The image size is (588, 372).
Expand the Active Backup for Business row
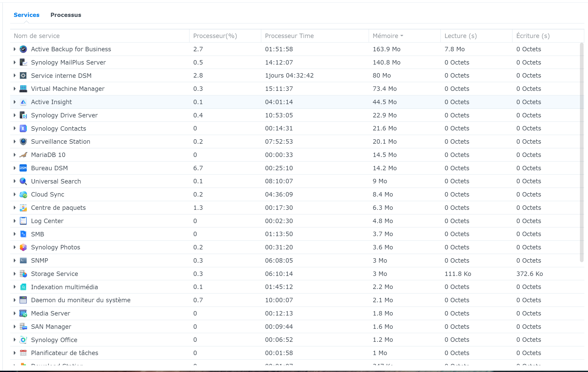[x=15, y=49]
